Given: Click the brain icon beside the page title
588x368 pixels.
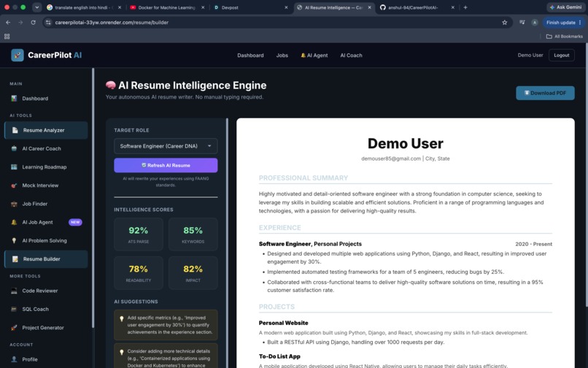Looking at the screenshot, I should pos(111,85).
